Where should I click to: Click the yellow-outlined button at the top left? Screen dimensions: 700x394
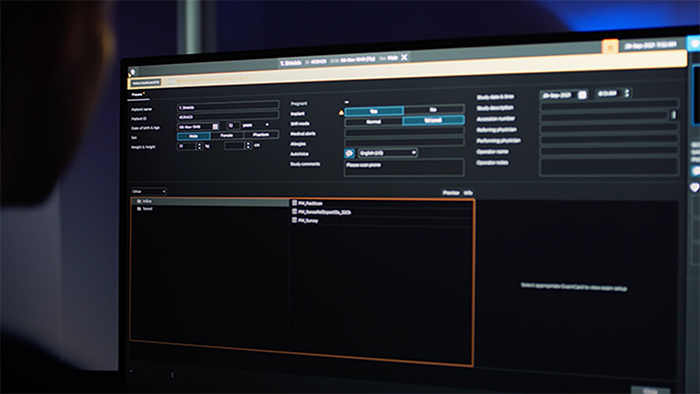click(145, 83)
